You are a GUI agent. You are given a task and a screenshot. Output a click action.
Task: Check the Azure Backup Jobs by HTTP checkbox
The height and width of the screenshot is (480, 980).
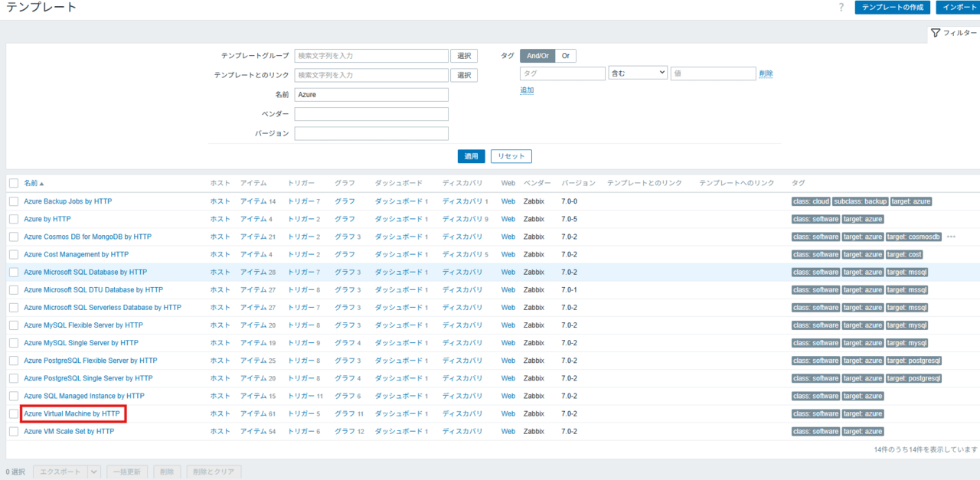tap(14, 201)
